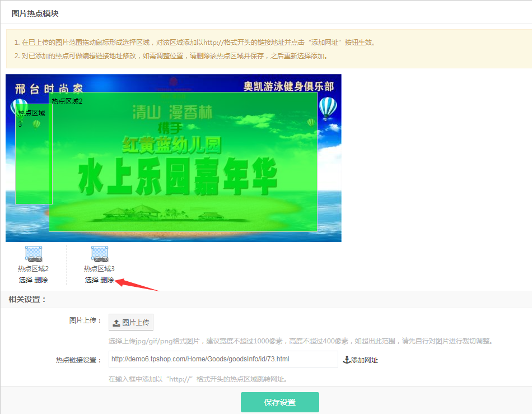532x414 pixels.
Task: Select the narrow green 热点区域3 overlay on banner
Action: [x=33, y=162]
